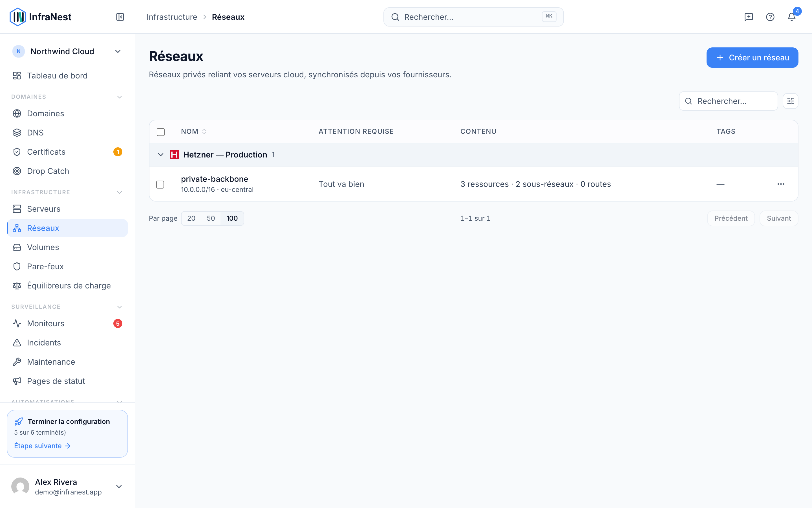Click the Terminer la configuration title
The height and width of the screenshot is (508, 812).
click(x=69, y=421)
